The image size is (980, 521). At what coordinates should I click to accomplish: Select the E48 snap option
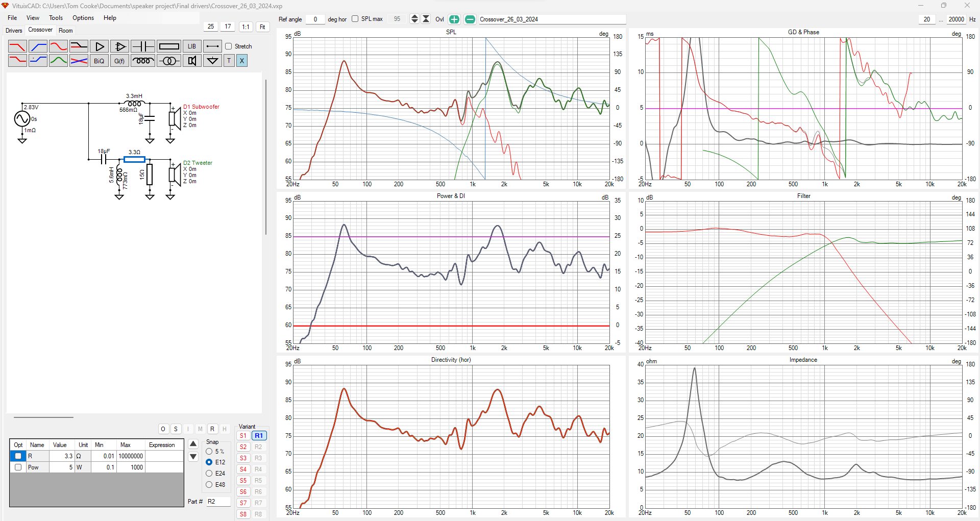(x=209, y=485)
